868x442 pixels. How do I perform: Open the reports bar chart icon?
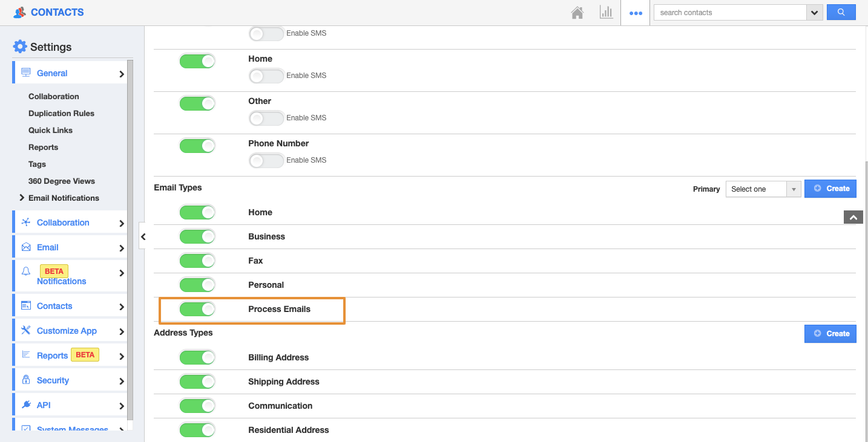[606, 13]
